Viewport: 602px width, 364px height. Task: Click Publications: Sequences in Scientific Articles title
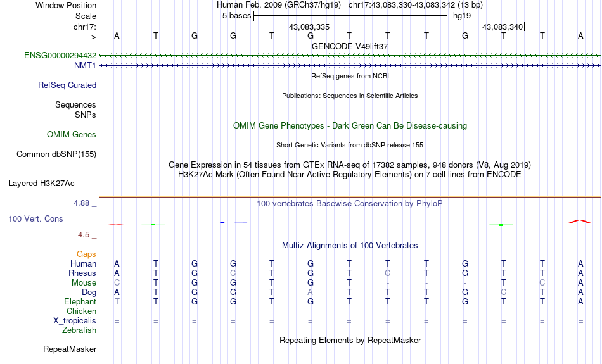click(x=350, y=96)
